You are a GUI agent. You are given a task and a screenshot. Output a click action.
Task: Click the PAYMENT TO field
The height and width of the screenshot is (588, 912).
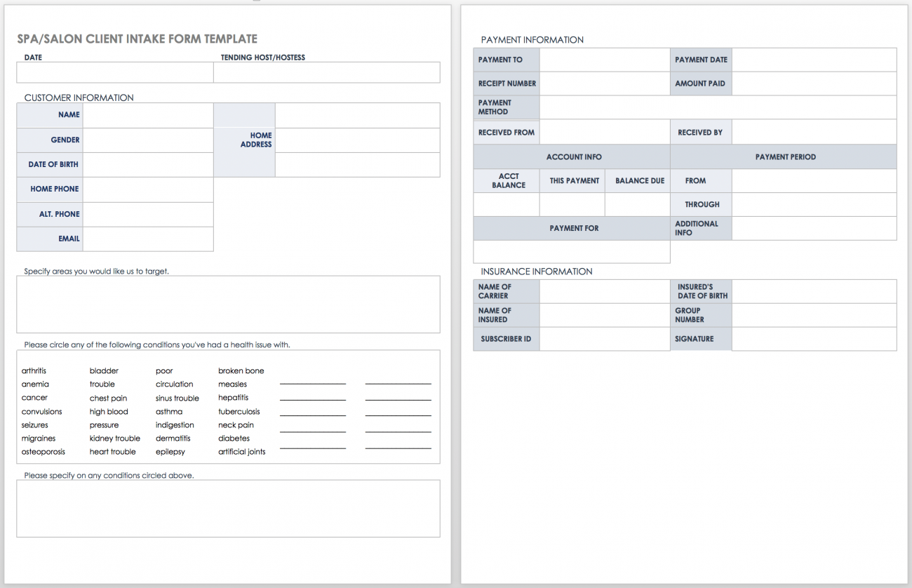point(605,60)
